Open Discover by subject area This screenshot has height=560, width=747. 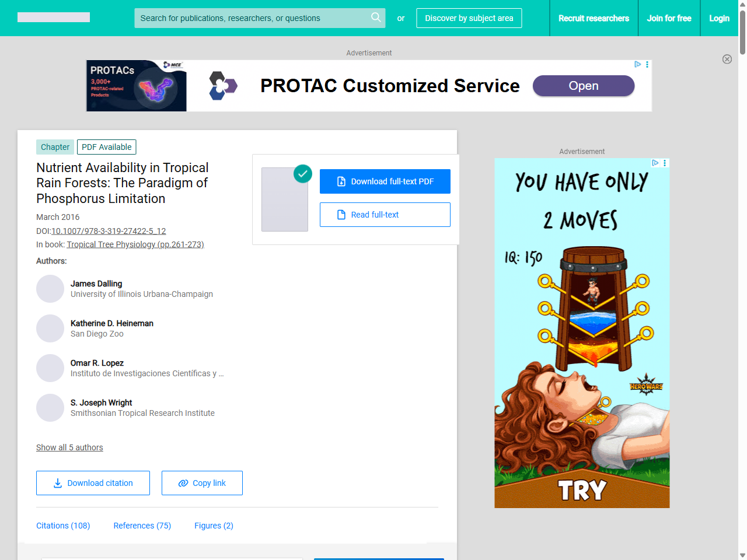pos(469,18)
